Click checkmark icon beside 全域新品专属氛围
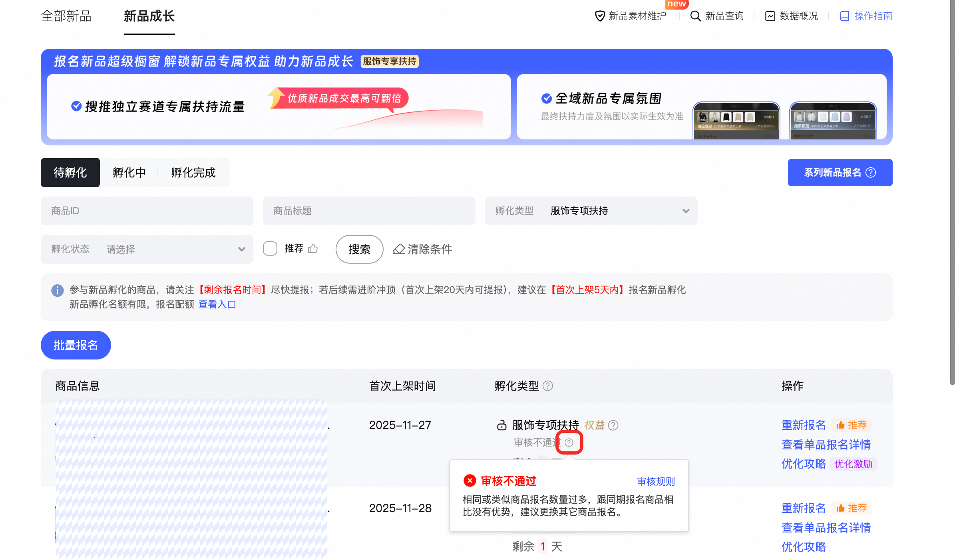 coord(547,98)
